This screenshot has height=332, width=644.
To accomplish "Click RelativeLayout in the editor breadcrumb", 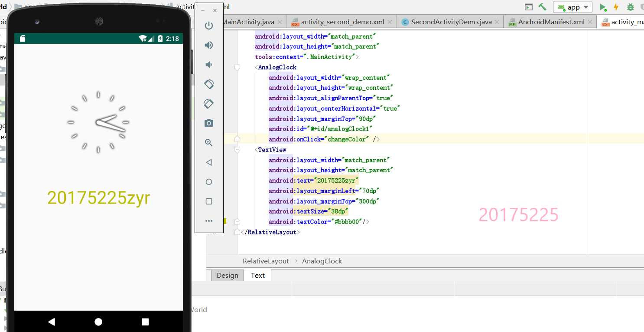I will pos(266,261).
